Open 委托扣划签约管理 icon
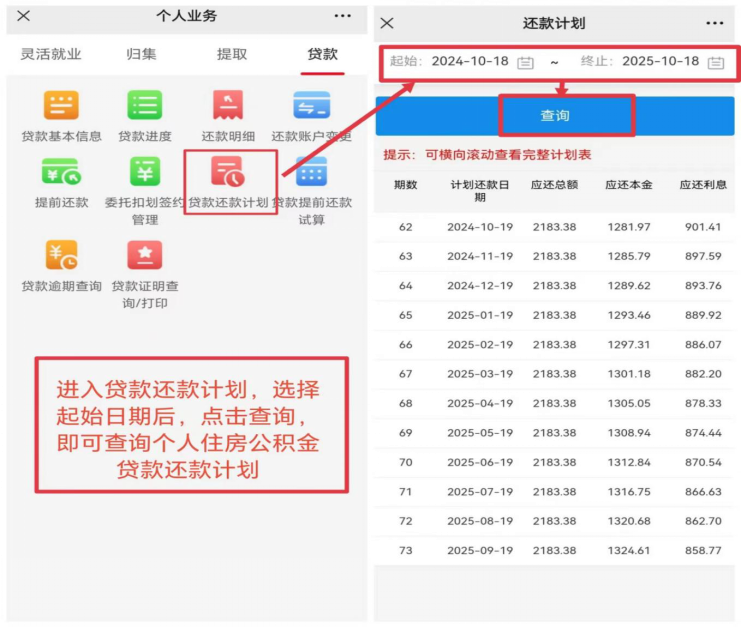 tap(145, 172)
